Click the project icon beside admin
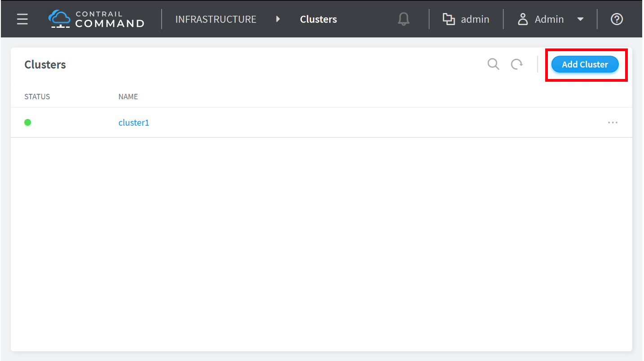644x361 pixels. tap(449, 19)
